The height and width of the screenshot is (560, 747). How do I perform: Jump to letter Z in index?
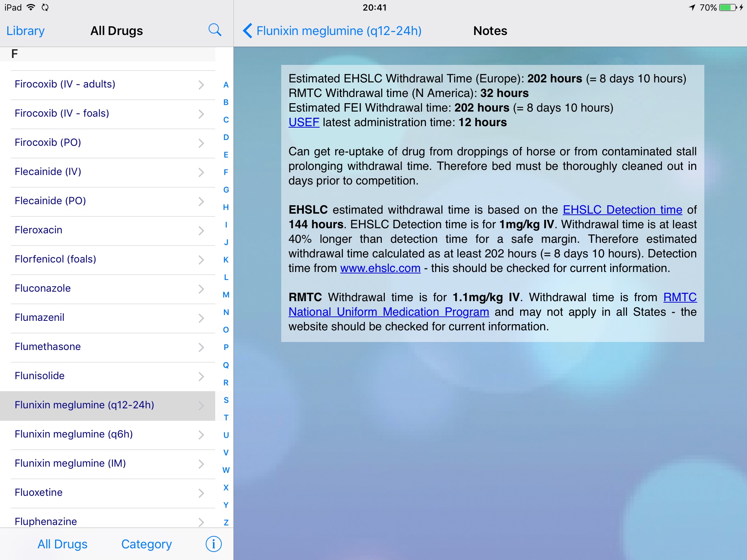point(226,522)
